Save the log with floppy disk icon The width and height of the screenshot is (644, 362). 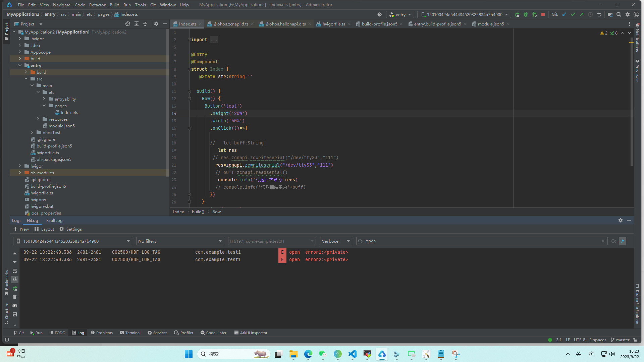click(x=15, y=314)
